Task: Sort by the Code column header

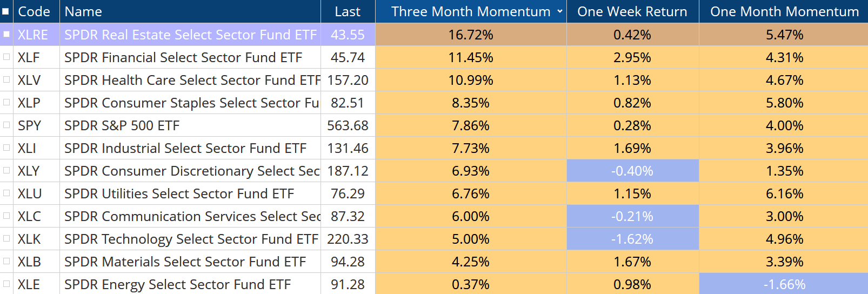Action: click(34, 11)
